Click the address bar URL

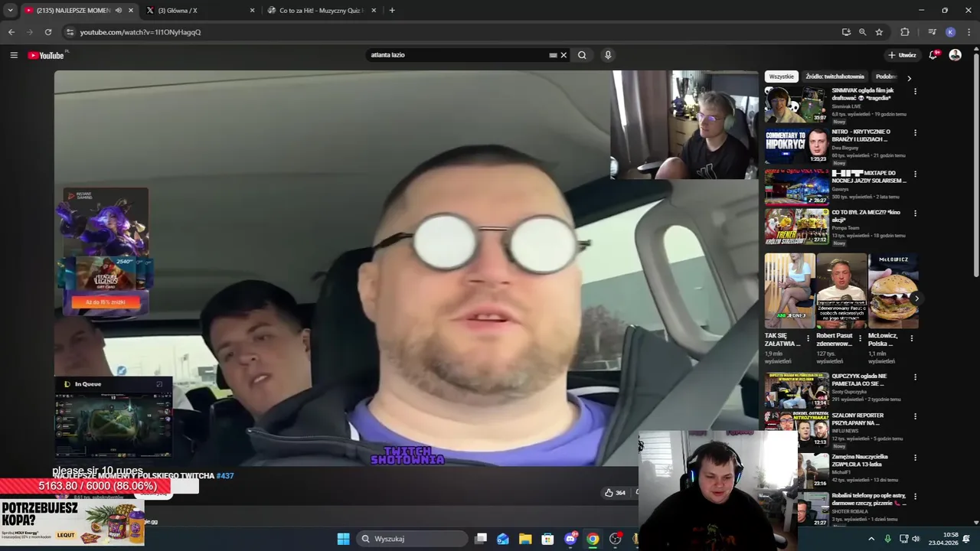click(x=141, y=32)
